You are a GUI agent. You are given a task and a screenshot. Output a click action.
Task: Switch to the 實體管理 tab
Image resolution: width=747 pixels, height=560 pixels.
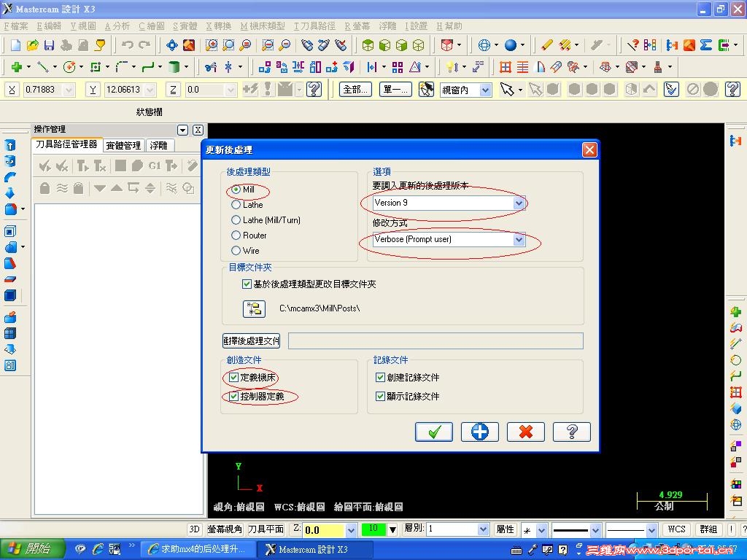(x=123, y=145)
